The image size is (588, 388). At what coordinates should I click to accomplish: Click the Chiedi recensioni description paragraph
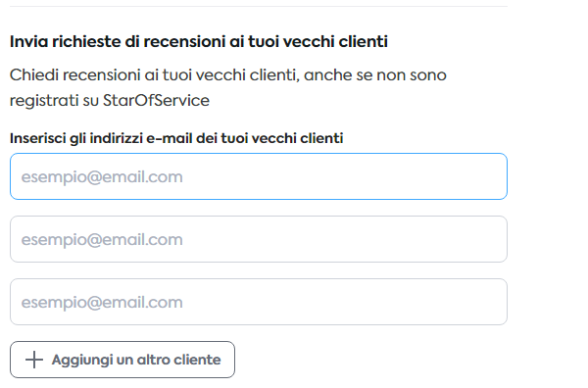(x=228, y=88)
